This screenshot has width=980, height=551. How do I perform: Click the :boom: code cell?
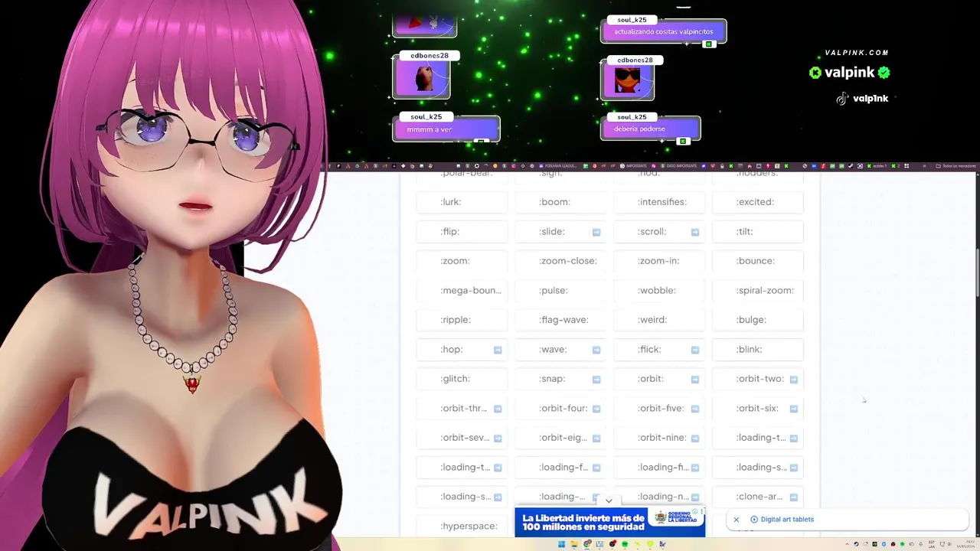point(560,202)
